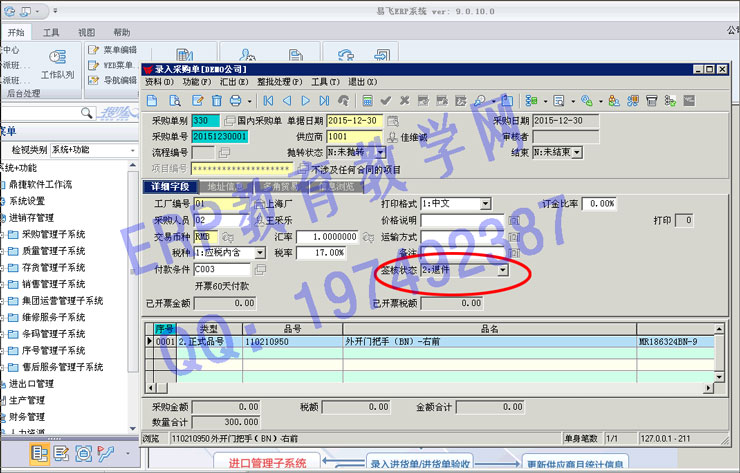Open the calendar picker beside 单据日期

(x=393, y=121)
